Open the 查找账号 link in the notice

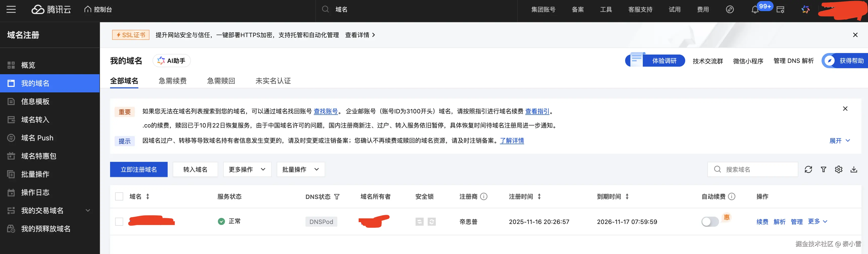325,111
